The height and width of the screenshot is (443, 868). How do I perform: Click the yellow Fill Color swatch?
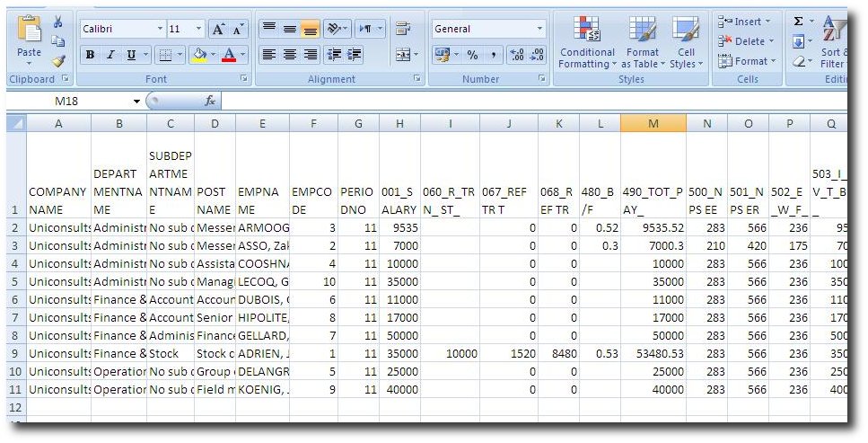point(197,55)
